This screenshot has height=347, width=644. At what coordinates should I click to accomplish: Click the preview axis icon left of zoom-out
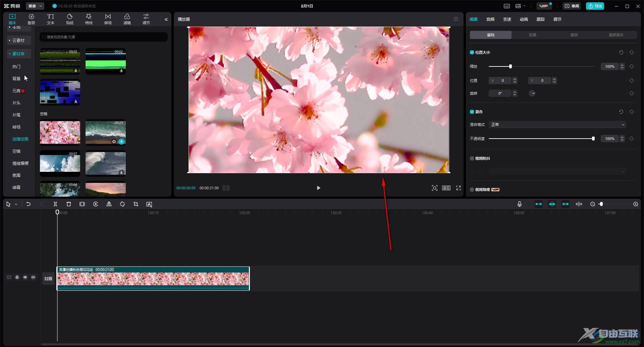point(579,204)
